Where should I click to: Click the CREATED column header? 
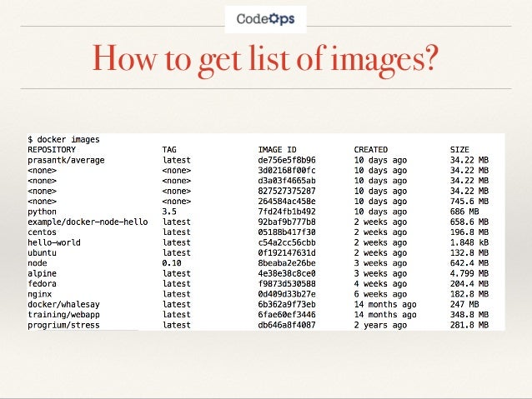371,149
